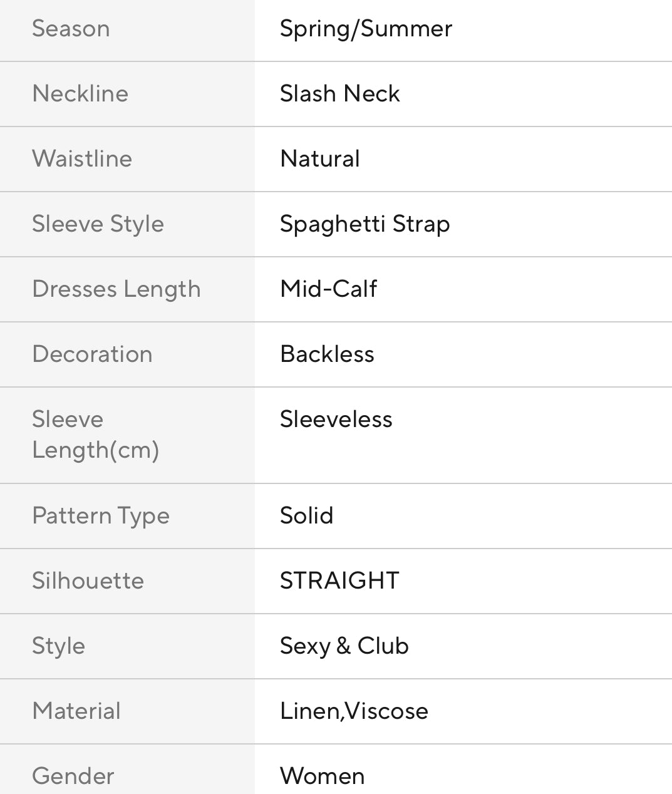Select the Sleeveless value

click(x=336, y=420)
